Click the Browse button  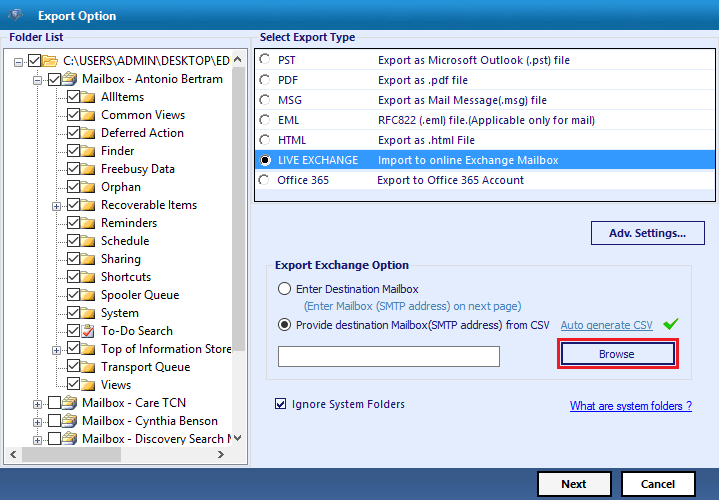pyautogui.click(x=618, y=354)
